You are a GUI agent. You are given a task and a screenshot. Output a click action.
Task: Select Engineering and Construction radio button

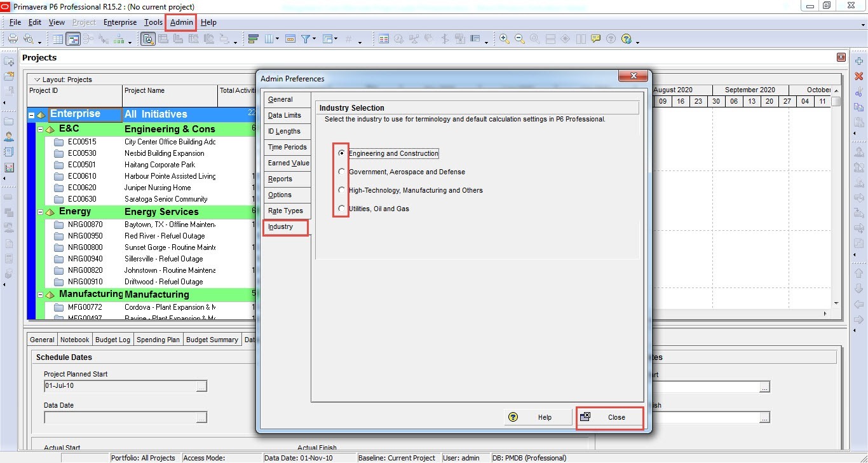(x=342, y=153)
